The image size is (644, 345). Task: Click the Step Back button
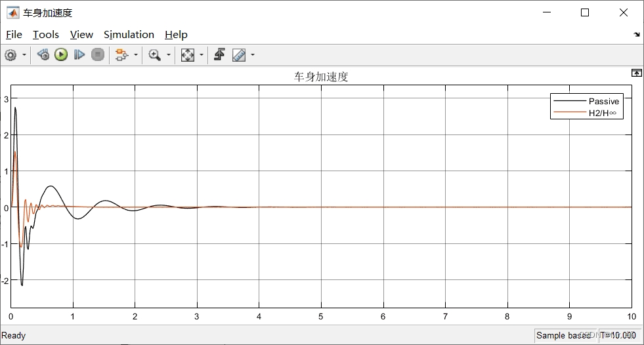(43, 54)
